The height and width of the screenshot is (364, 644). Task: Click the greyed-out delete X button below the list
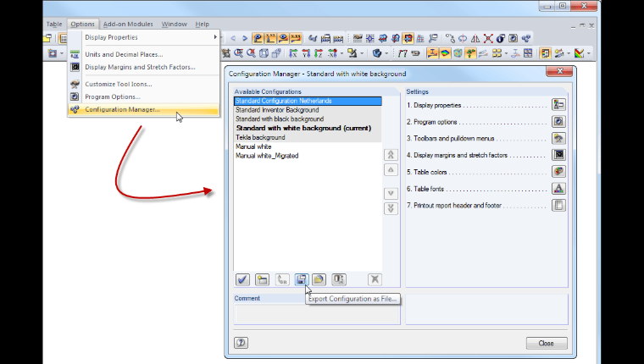point(375,279)
